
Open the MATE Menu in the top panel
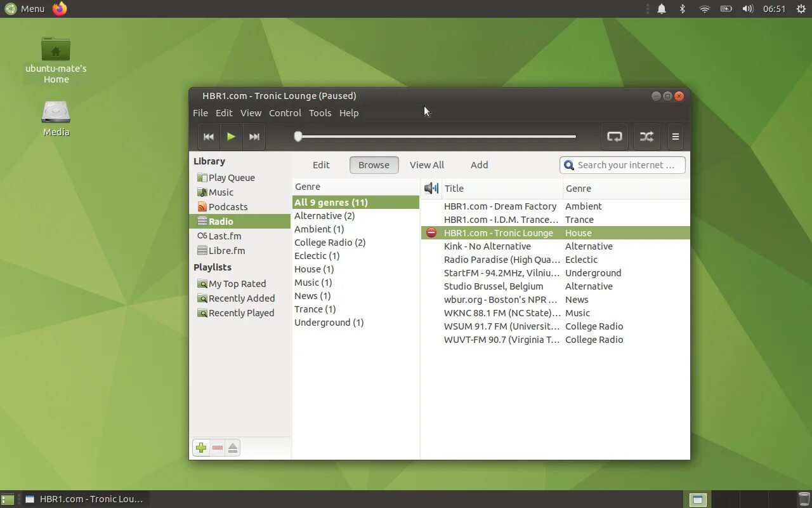[25, 9]
